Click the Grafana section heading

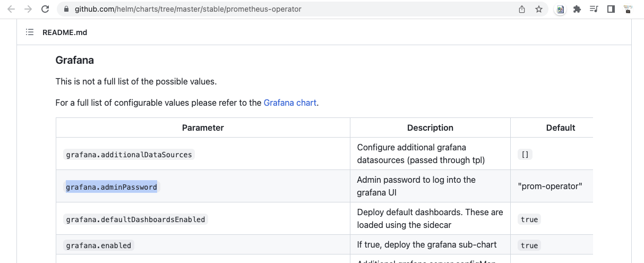tap(75, 60)
